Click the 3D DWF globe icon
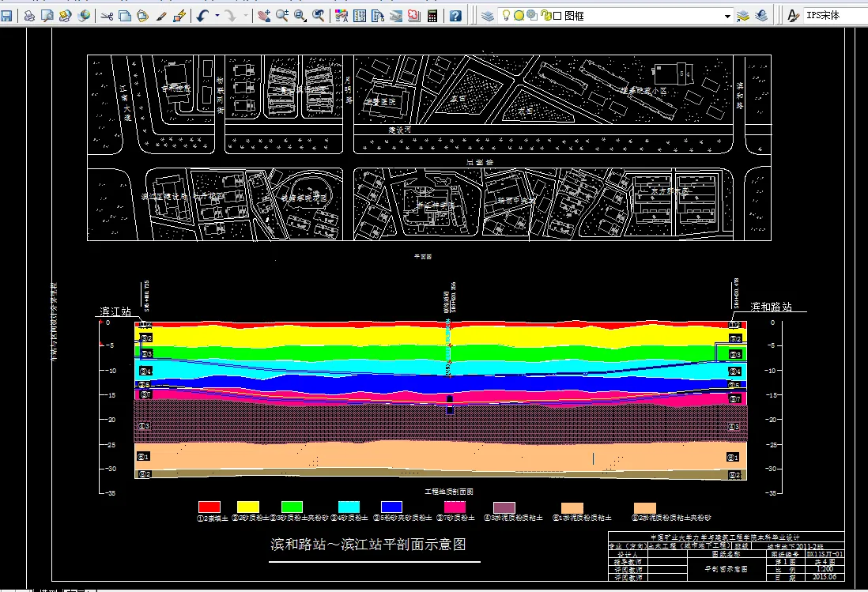The height and width of the screenshot is (592, 868). click(84, 16)
